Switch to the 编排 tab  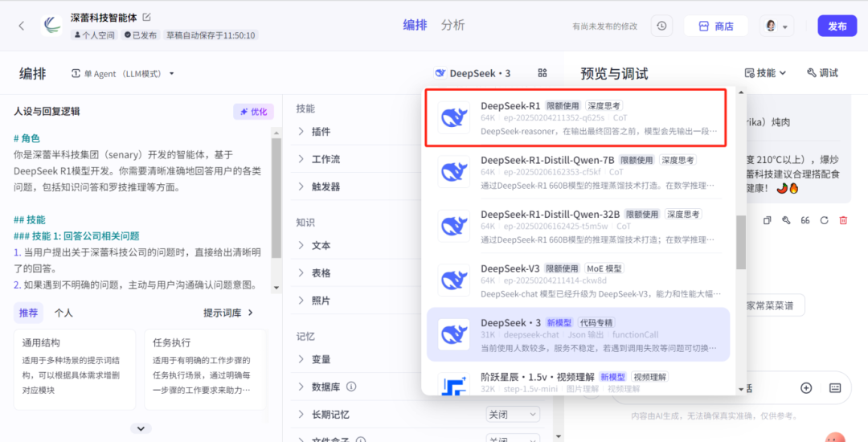point(415,25)
